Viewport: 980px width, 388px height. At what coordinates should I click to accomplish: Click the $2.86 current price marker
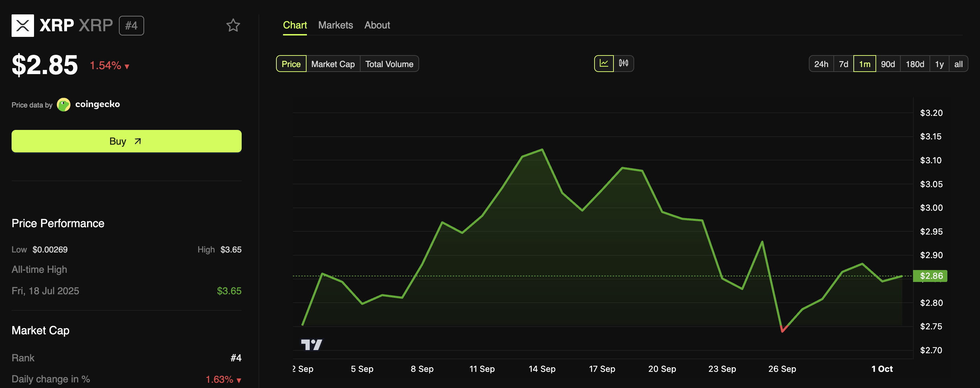click(x=931, y=276)
